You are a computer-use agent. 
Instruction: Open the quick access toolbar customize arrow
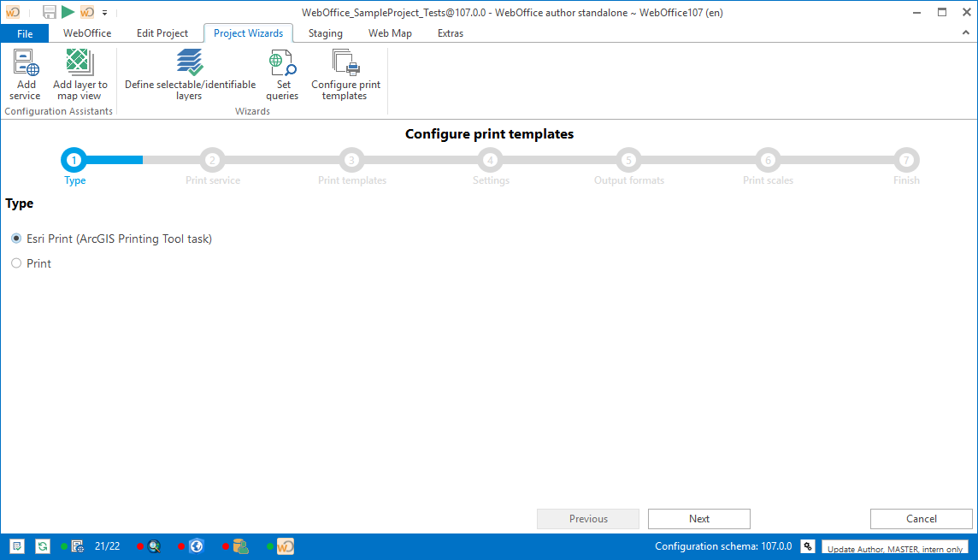(105, 13)
